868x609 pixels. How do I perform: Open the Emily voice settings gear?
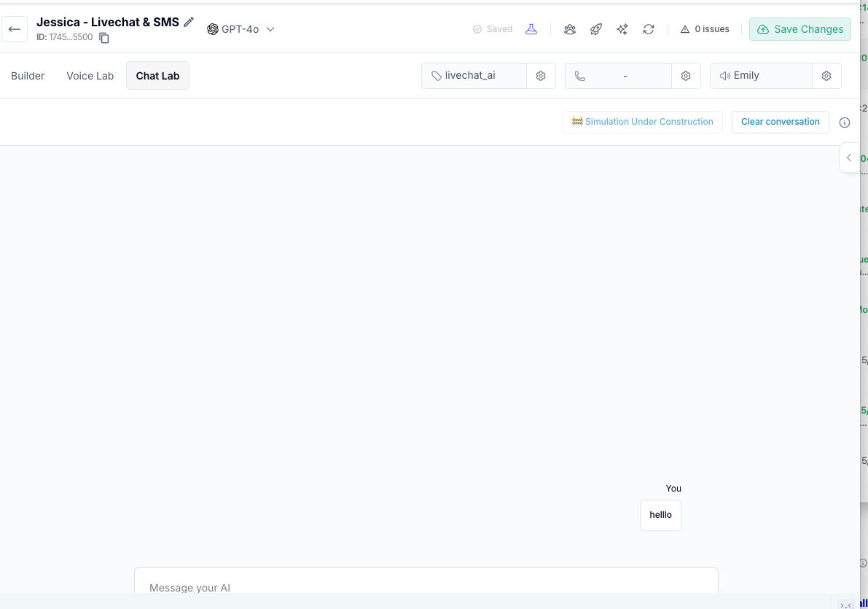pyautogui.click(x=826, y=75)
